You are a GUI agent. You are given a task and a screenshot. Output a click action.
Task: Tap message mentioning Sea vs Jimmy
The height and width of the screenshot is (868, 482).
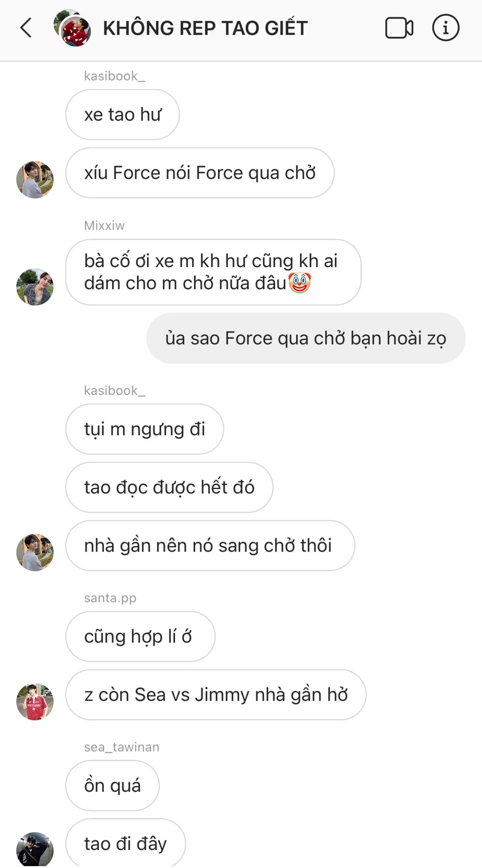click(x=216, y=695)
